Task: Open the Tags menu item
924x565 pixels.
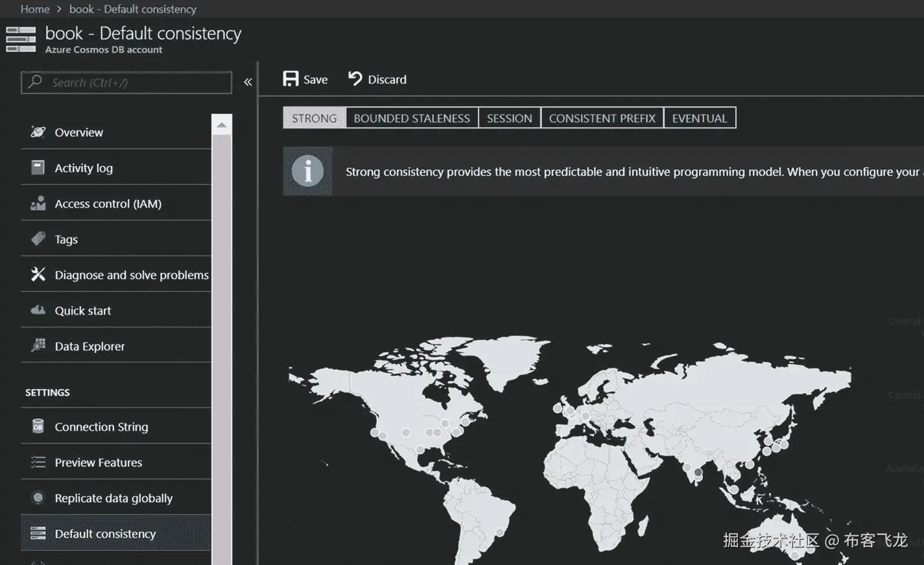Action: pos(116,239)
